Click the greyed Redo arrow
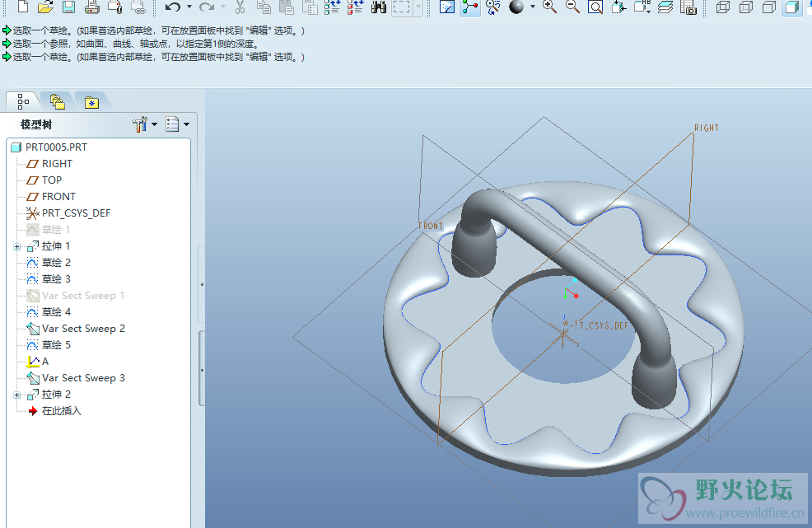Viewport: 812px width, 528px height. [207, 7]
